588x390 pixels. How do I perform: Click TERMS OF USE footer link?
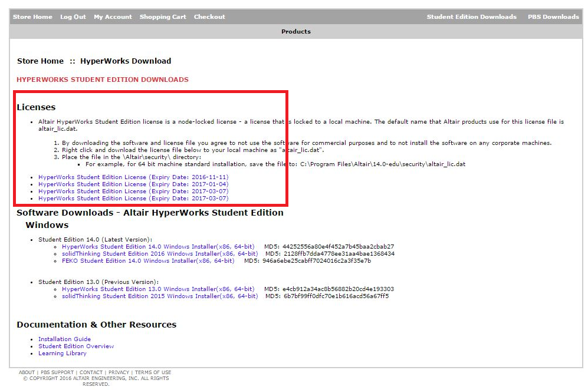click(153, 372)
